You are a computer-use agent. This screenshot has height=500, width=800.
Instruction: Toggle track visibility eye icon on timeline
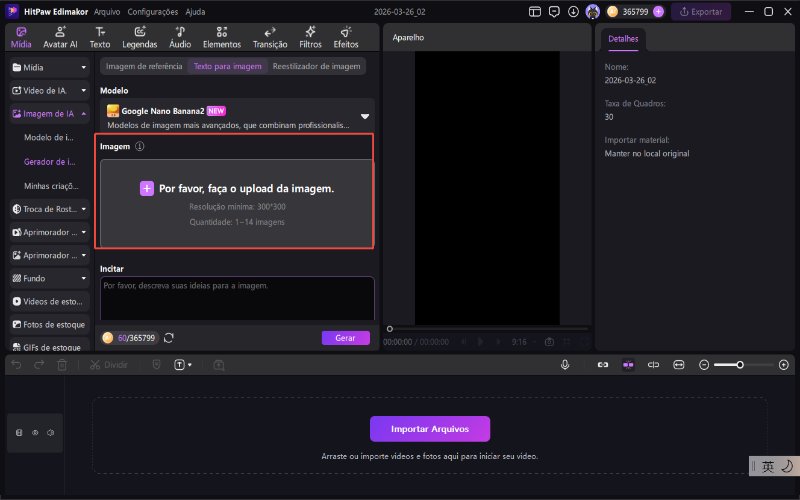click(x=35, y=433)
